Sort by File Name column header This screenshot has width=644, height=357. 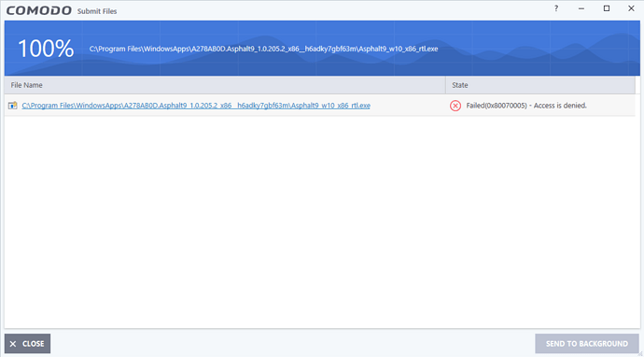tap(225, 85)
